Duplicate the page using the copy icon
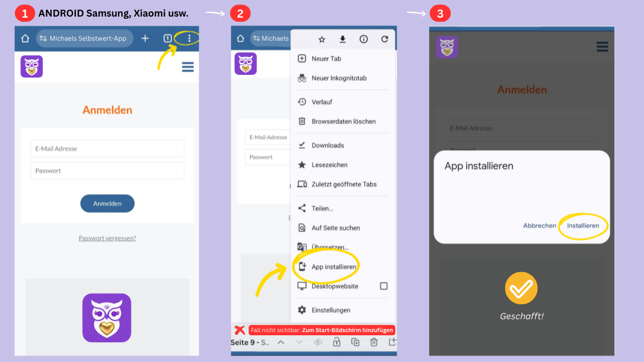 point(355,342)
